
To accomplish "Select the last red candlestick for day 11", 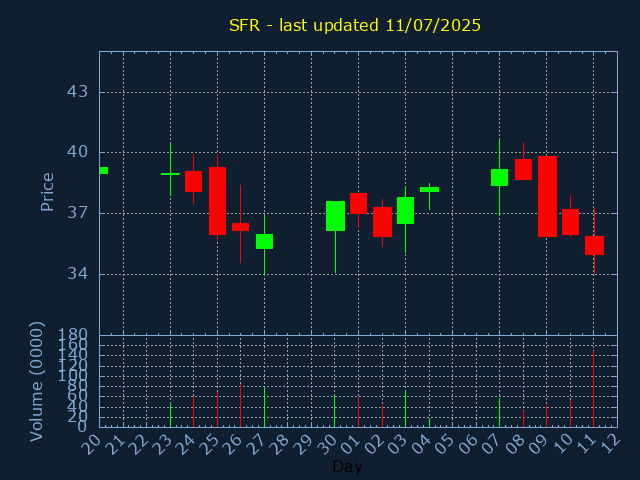I will click(594, 245).
